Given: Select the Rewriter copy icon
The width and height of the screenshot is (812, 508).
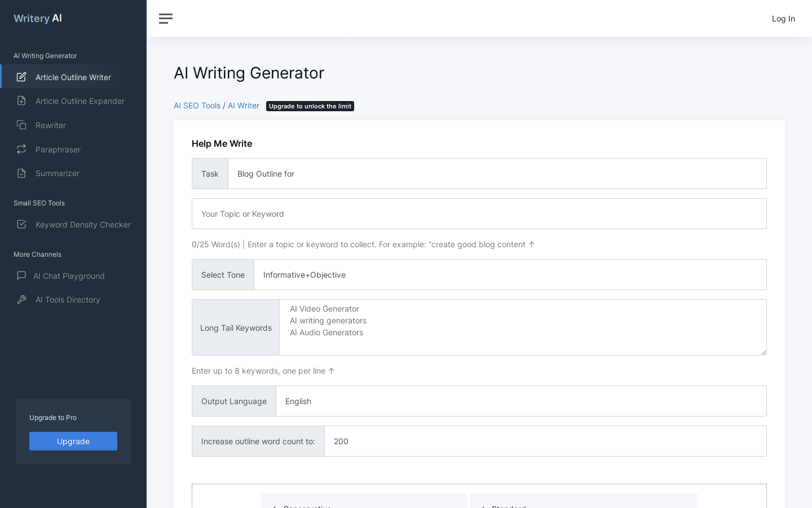Looking at the screenshot, I should pos(21,125).
